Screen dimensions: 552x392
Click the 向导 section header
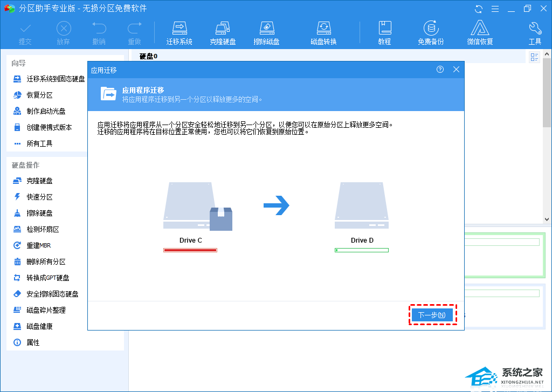[18, 64]
